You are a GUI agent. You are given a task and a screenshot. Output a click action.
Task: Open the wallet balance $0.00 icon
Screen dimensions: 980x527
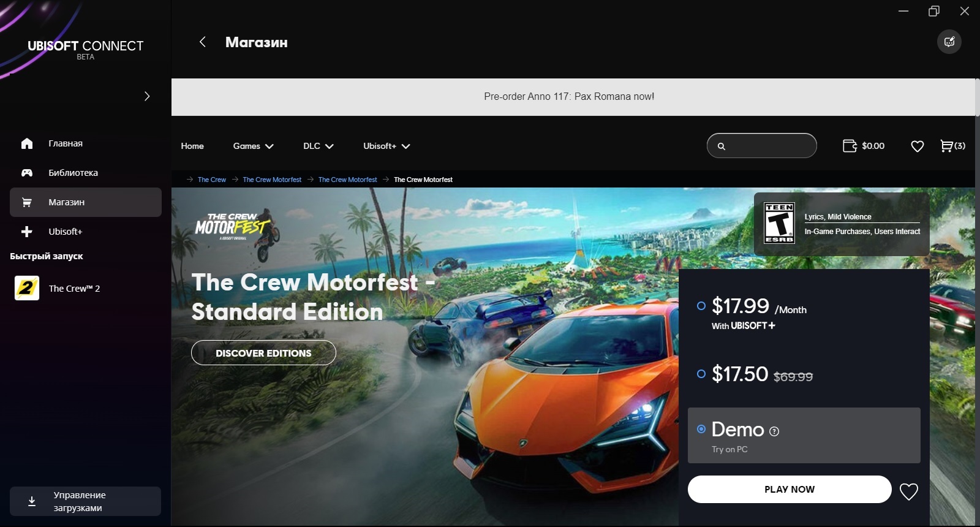(850, 146)
